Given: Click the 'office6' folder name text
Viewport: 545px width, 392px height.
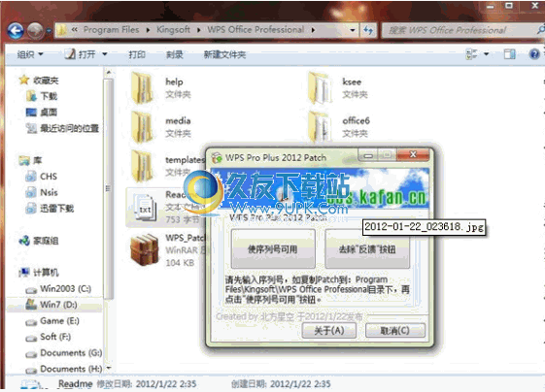Looking at the screenshot, I should click(356, 121).
